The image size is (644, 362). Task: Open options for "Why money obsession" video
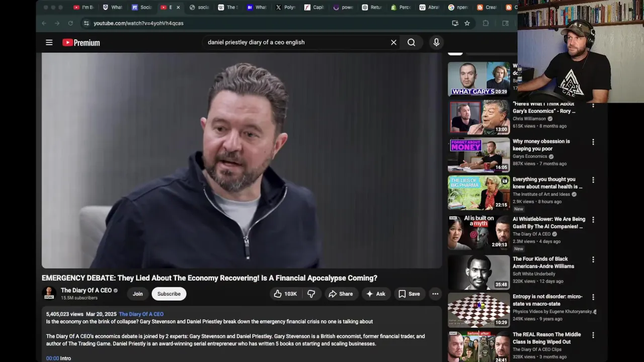pos(593,142)
